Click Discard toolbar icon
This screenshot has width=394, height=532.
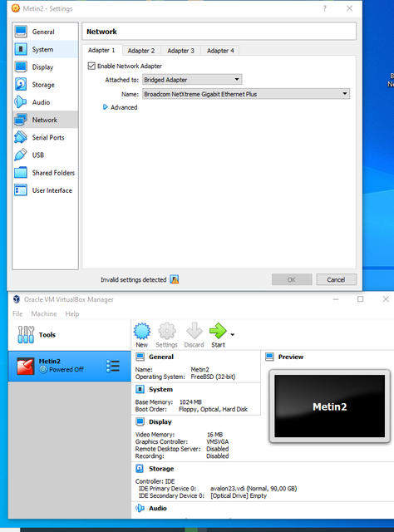(195, 335)
